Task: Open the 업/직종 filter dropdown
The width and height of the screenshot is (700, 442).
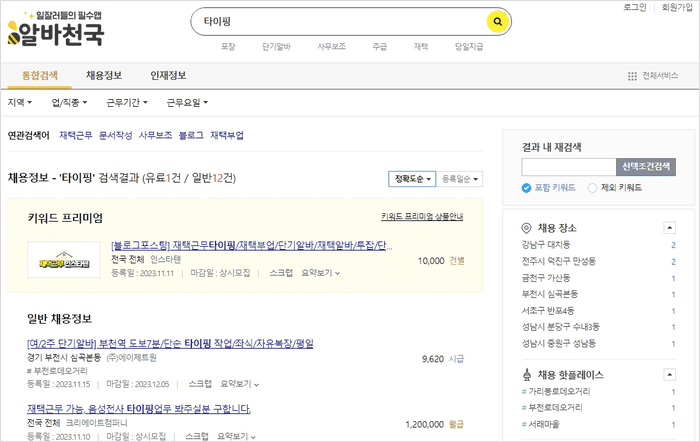Action: pyautogui.click(x=69, y=103)
